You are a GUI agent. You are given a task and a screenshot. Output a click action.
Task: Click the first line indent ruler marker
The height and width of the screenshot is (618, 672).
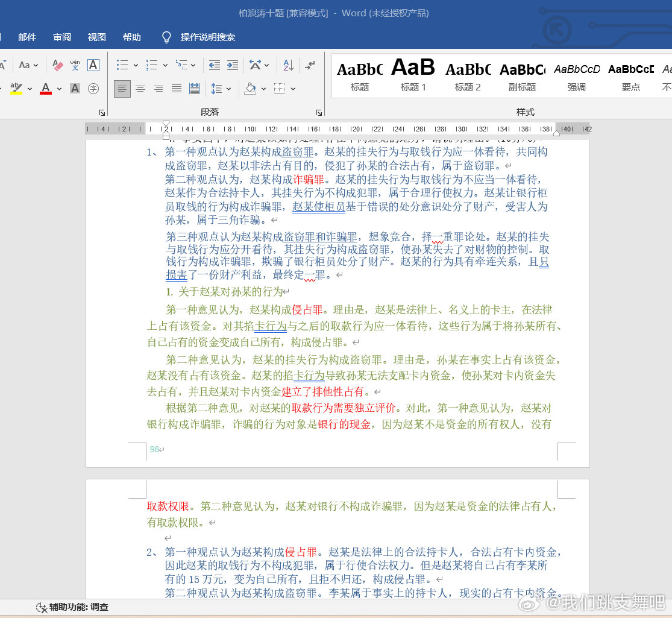pyautogui.click(x=166, y=124)
